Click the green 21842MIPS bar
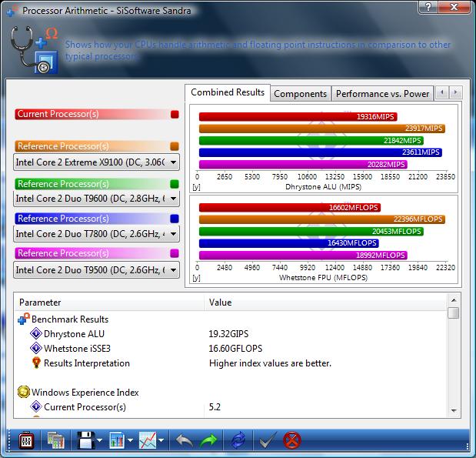This screenshot has height=458, width=476. pyautogui.click(x=311, y=140)
